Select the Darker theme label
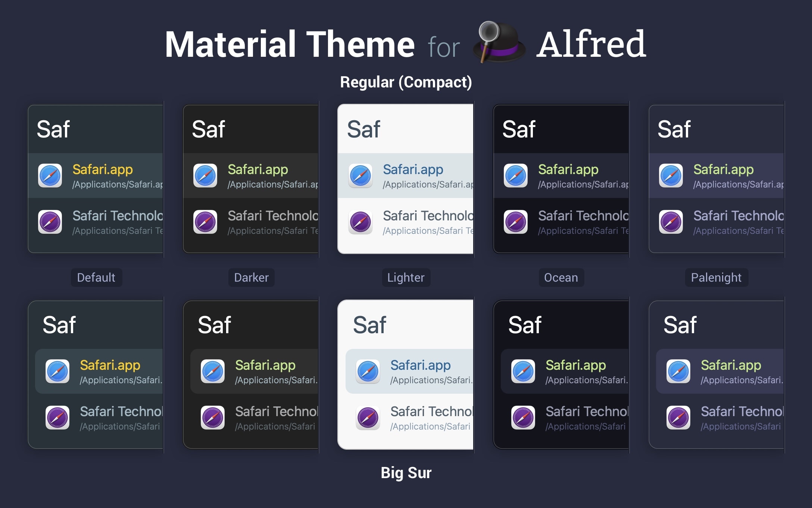 [251, 278]
